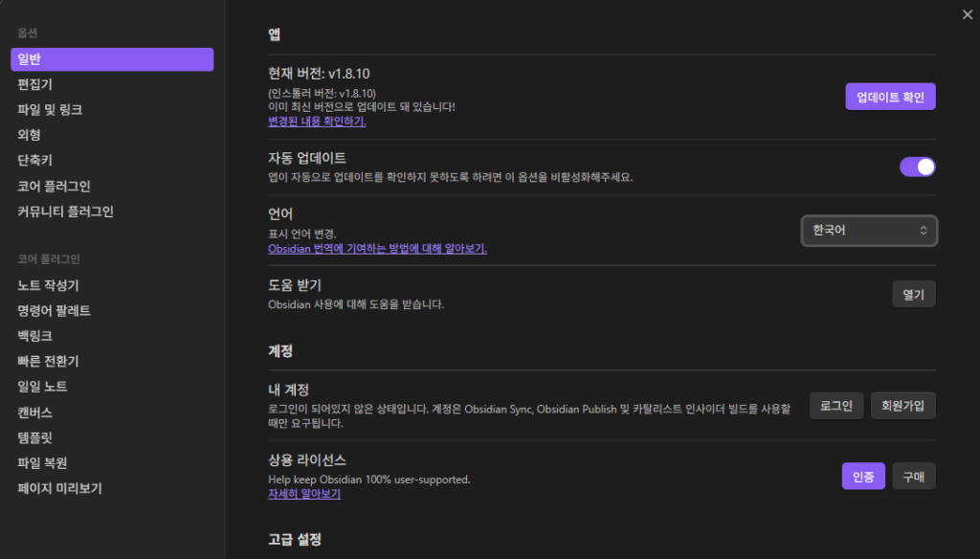The image size is (980, 559).
Task: Open the 자세히 알아보기 link
Action: pos(304,494)
